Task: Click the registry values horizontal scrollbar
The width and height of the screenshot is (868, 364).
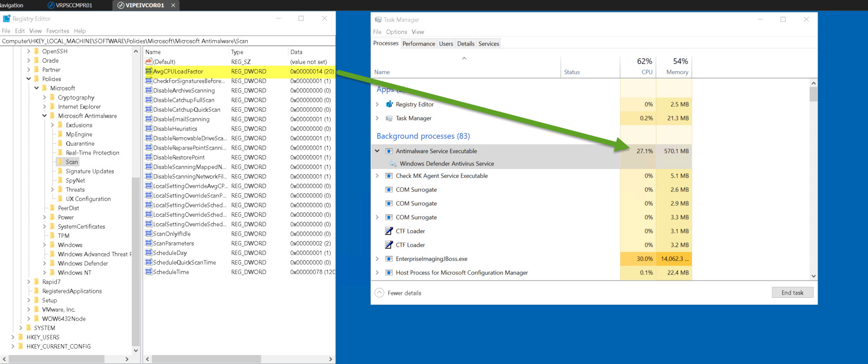Action: click(x=206, y=359)
